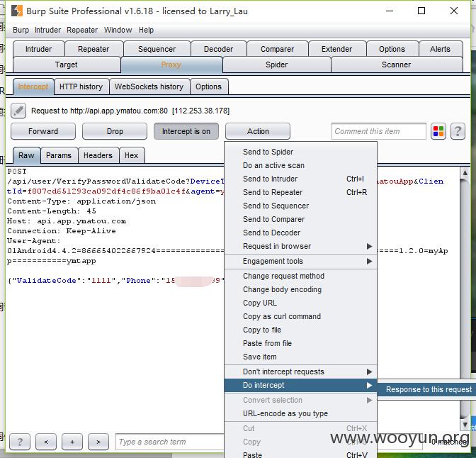Open the Action dropdown button
Image resolution: width=476 pixels, height=458 pixels.
[x=258, y=131]
